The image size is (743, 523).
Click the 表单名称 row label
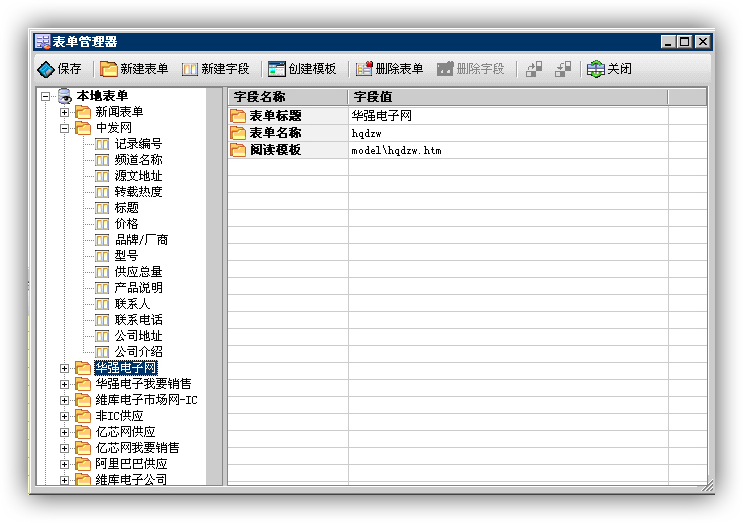275,133
